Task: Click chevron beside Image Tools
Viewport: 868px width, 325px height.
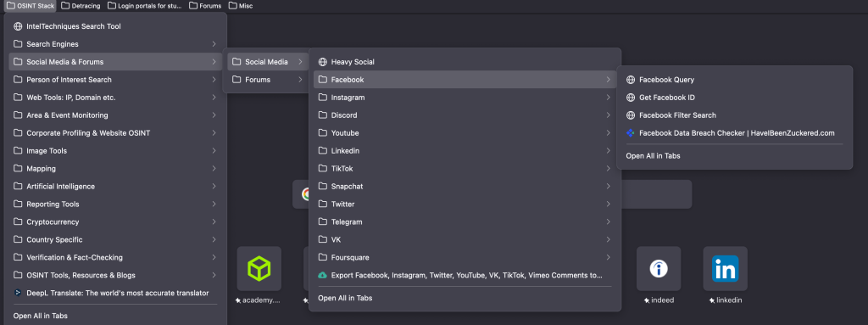Action: [x=214, y=150]
